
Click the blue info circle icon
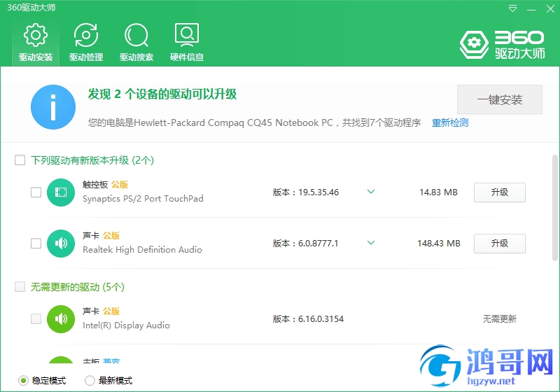point(53,106)
